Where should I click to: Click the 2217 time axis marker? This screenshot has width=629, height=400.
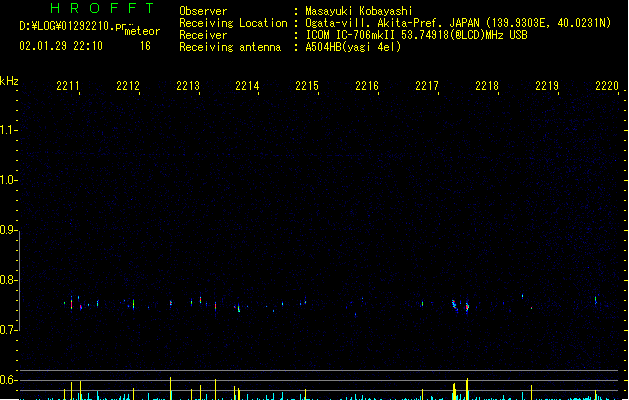tap(427, 86)
